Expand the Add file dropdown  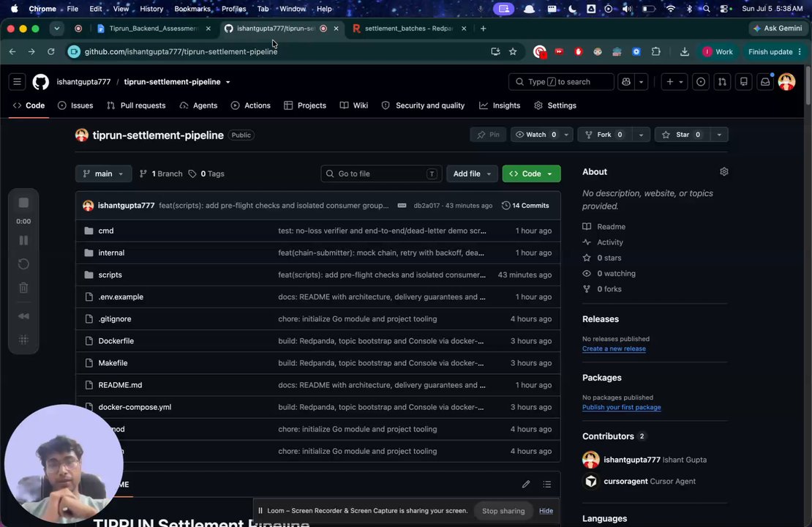coord(472,173)
